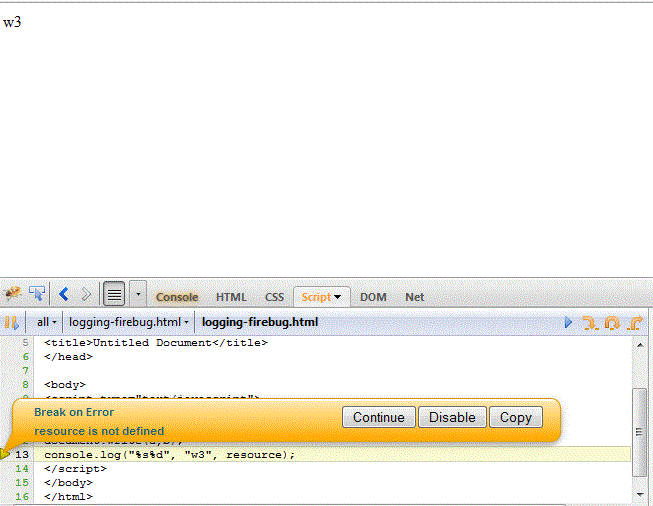Click the 'w3' text in the page
Viewport: 653px width, 506px height.
[12, 22]
